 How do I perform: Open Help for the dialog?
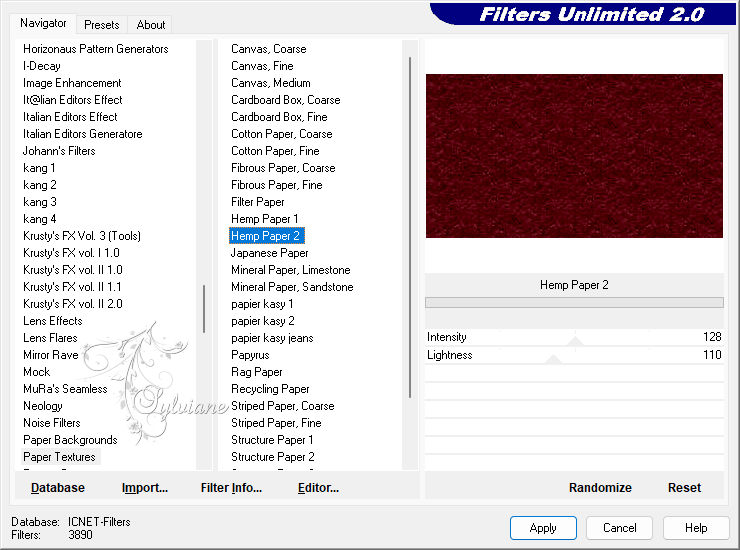click(696, 527)
